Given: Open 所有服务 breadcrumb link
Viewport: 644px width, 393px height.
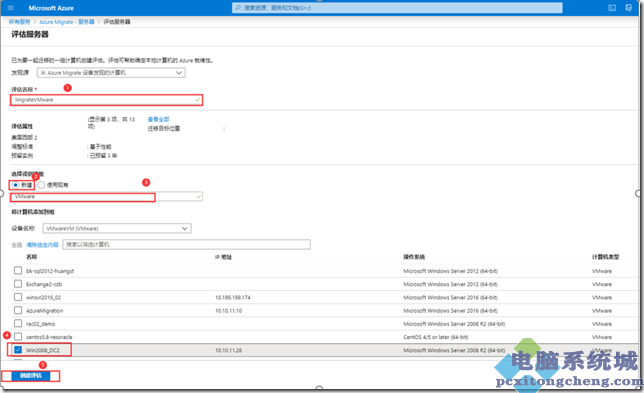Looking at the screenshot, I should coord(19,22).
